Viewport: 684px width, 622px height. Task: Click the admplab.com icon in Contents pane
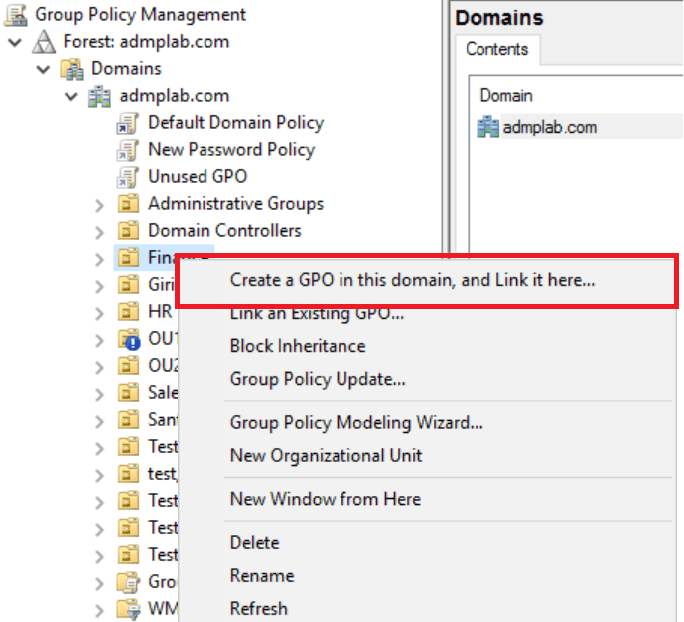click(x=488, y=127)
